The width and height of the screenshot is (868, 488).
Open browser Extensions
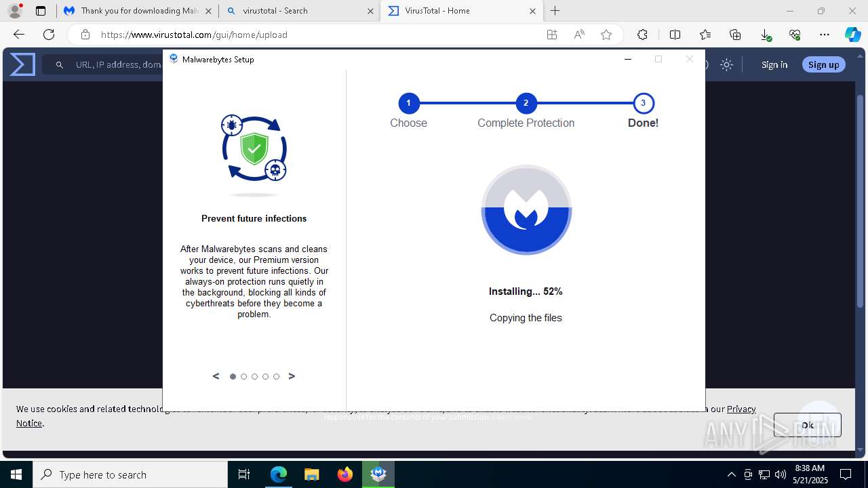point(642,35)
